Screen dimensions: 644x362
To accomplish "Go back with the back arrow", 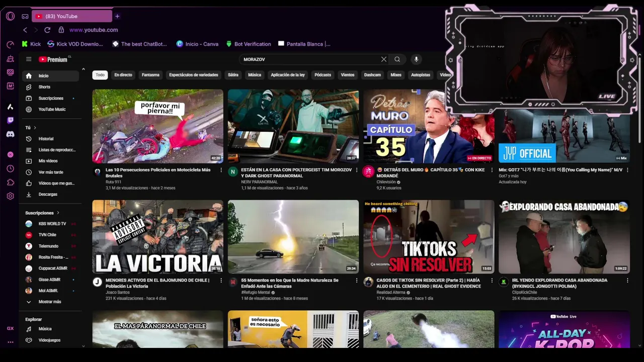I will coord(25,30).
